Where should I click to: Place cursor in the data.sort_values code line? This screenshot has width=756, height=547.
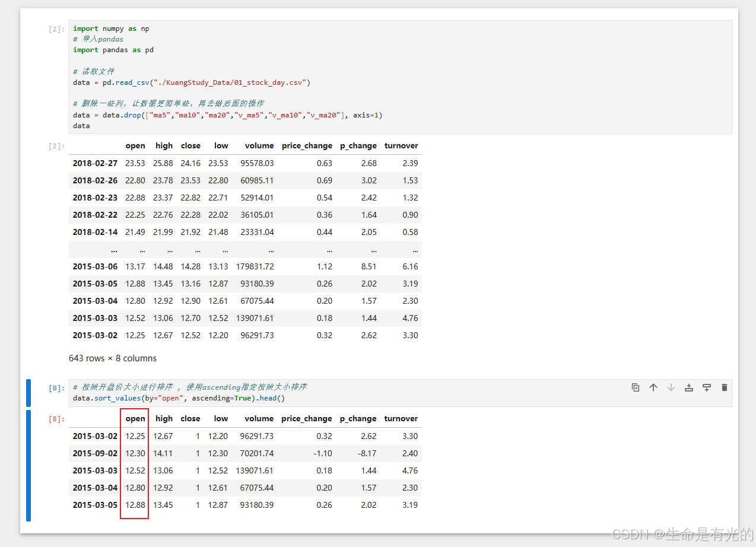pyautogui.click(x=179, y=398)
